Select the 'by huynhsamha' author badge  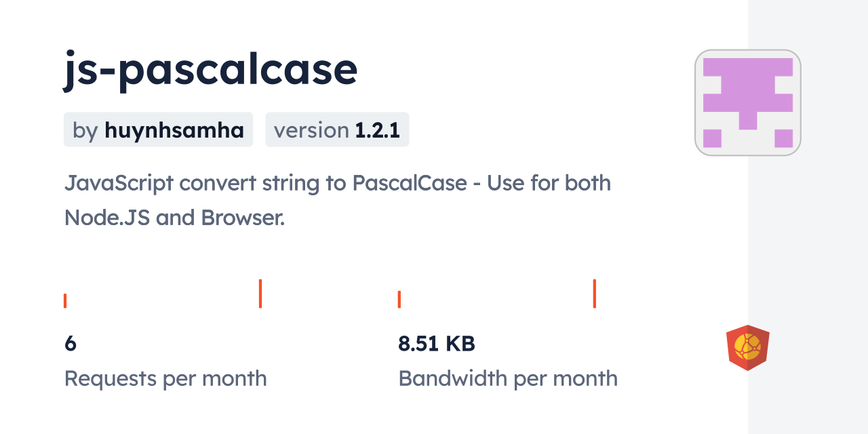coord(158,130)
